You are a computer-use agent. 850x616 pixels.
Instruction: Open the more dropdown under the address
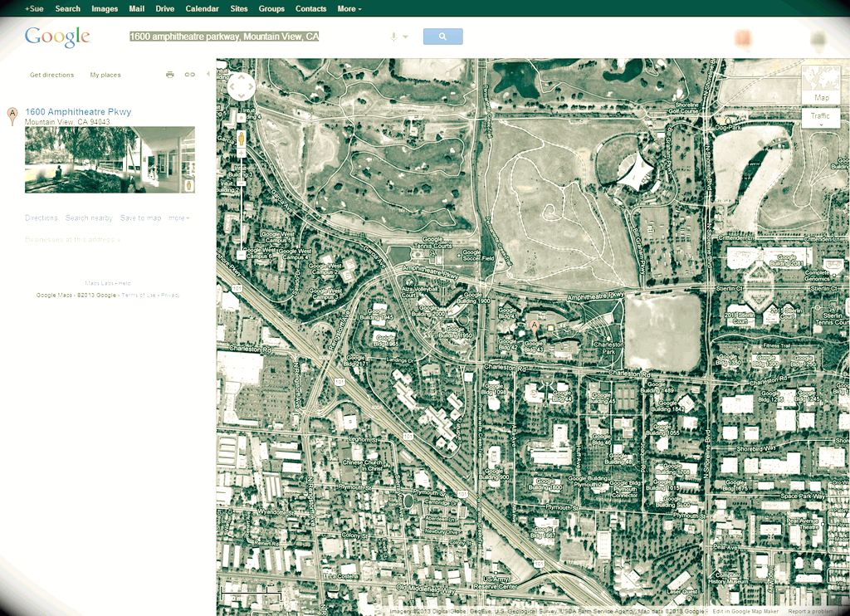point(179,218)
